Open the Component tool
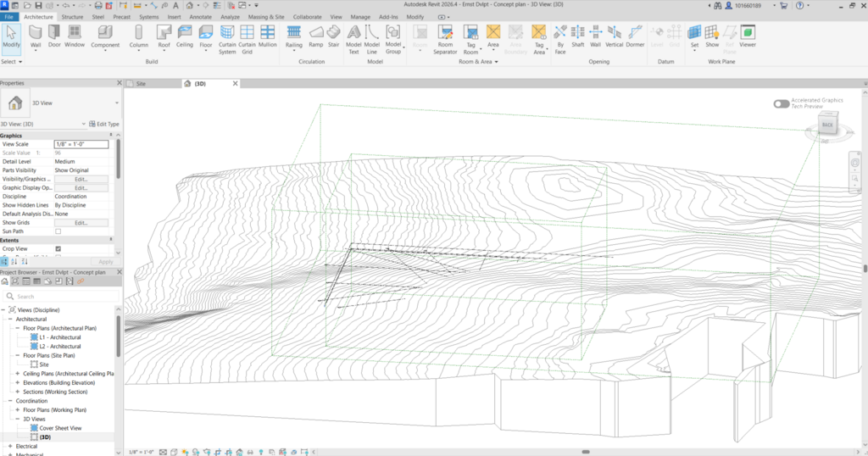 (x=105, y=37)
